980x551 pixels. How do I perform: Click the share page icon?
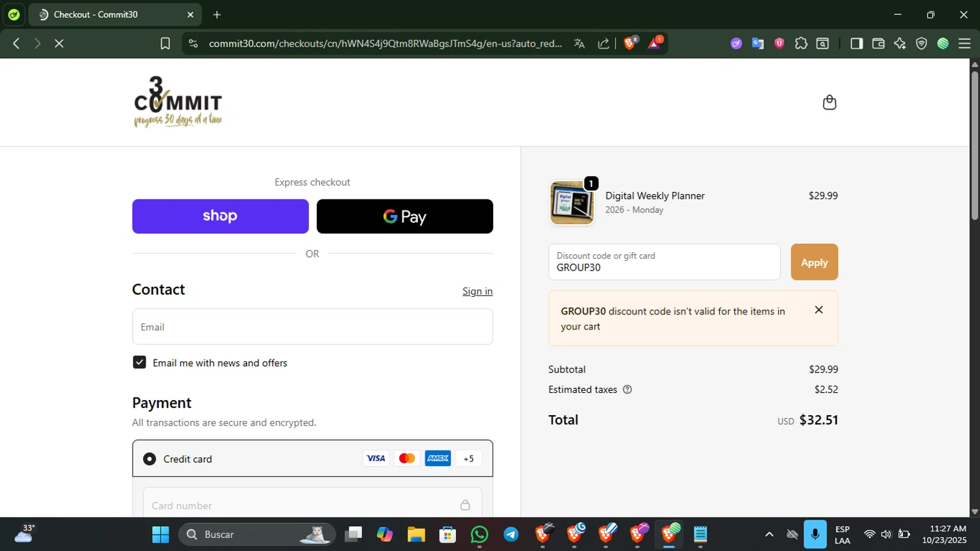pyautogui.click(x=604, y=43)
